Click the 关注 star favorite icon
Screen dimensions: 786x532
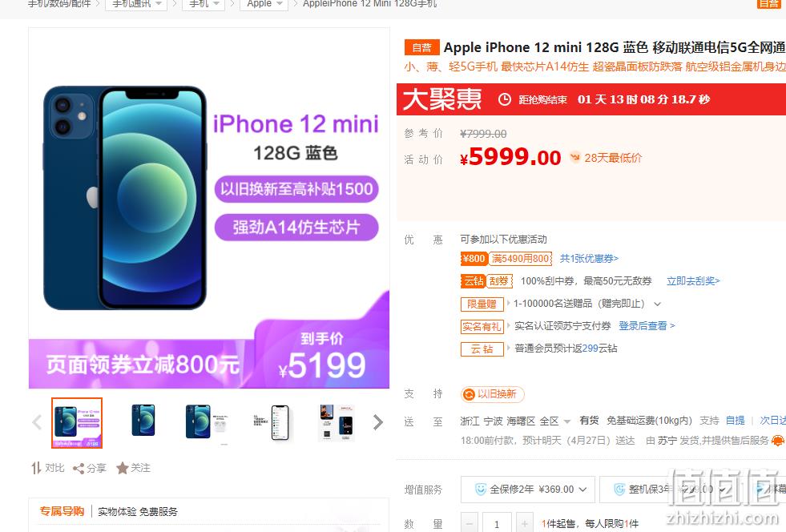123,468
